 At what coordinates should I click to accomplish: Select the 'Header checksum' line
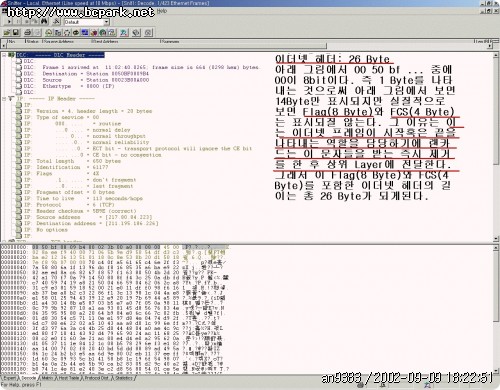[81, 211]
